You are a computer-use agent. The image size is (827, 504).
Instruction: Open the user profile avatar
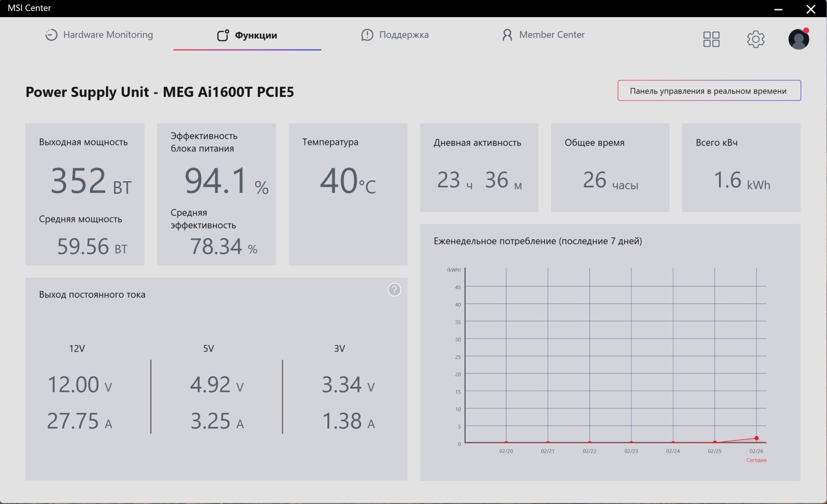click(798, 39)
